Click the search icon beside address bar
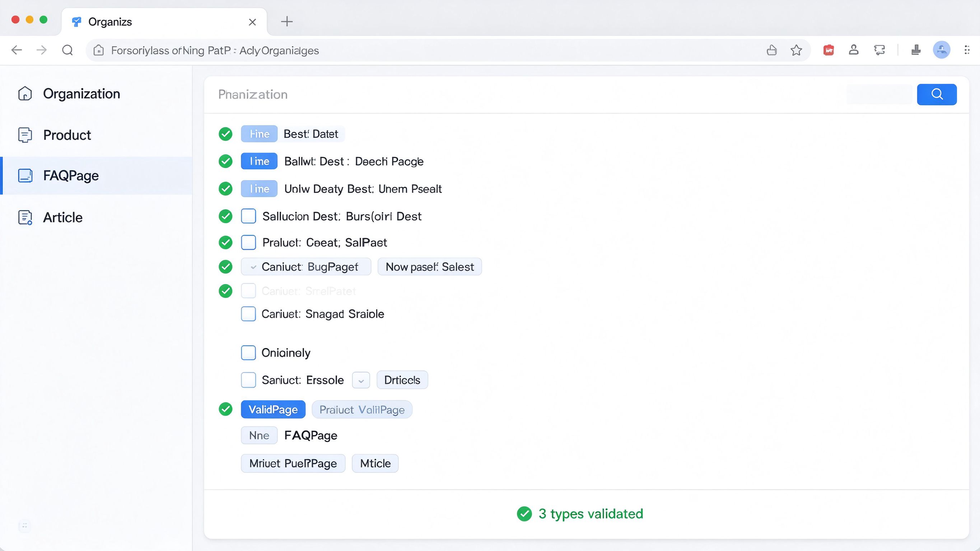The image size is (980, 551). coord(67,50)
